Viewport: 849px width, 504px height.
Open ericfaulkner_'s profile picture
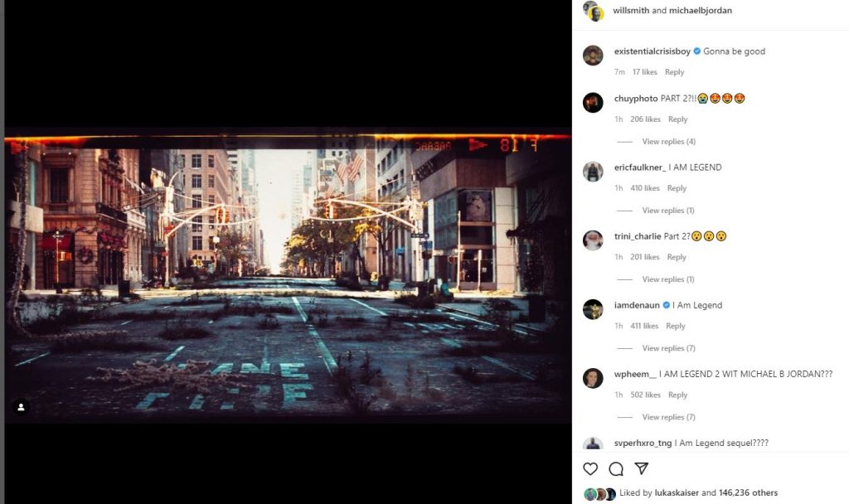(593, 171)
